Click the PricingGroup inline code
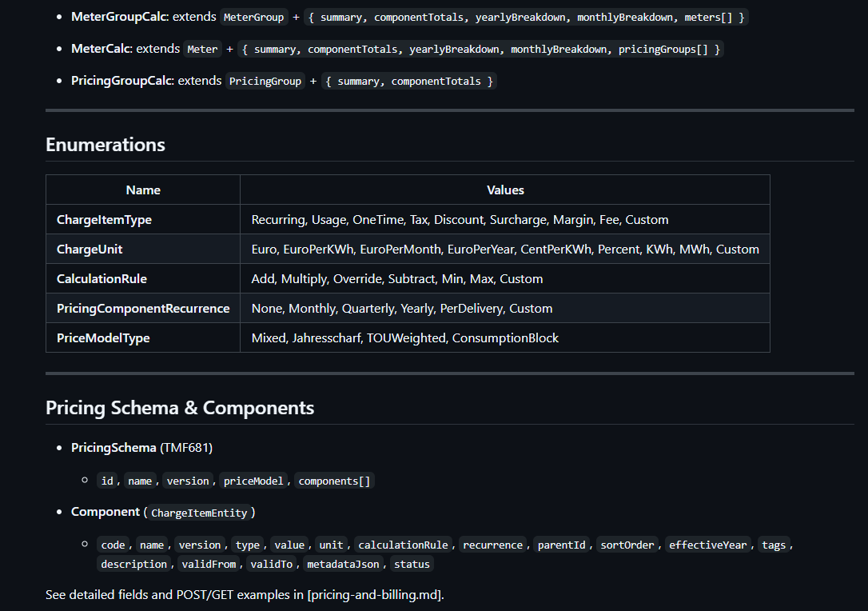Image resolution: width=868 pixels, height=611 pixels. click(265, 81)
